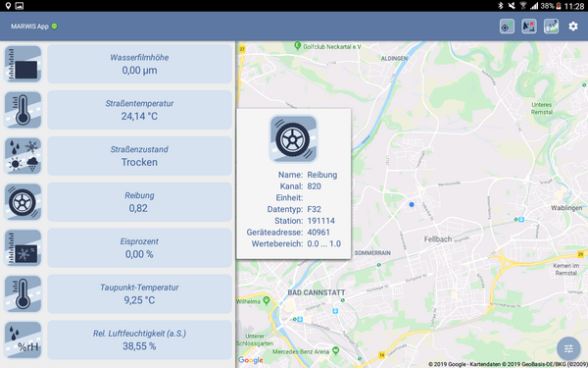The image size is (588, 368).
Task: Tap the relative humidity %rH icon
Action: coord(23,340)
